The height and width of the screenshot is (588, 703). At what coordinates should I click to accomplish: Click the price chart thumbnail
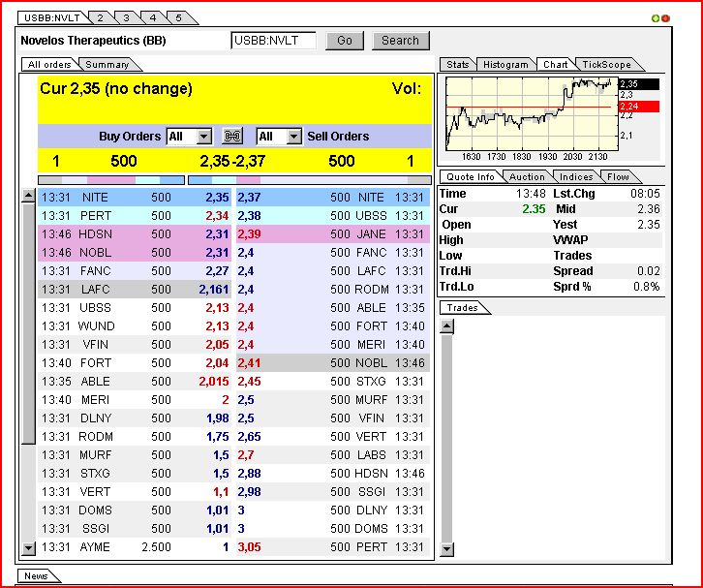[531, 118]
